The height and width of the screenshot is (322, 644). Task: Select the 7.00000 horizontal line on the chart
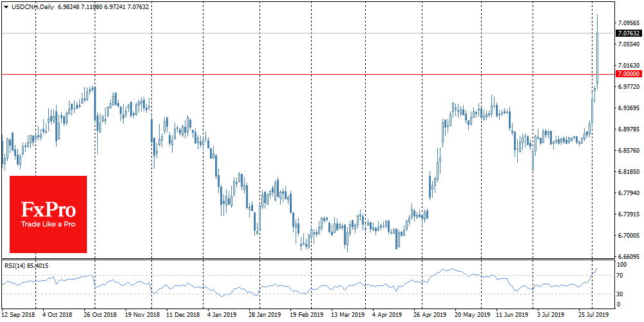[x=322, y=75]
